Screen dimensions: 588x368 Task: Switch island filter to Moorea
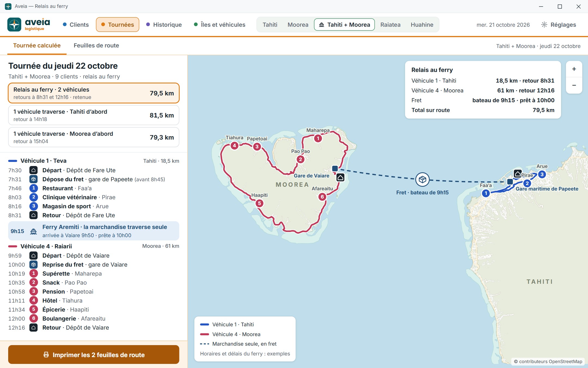pos(298,25)
